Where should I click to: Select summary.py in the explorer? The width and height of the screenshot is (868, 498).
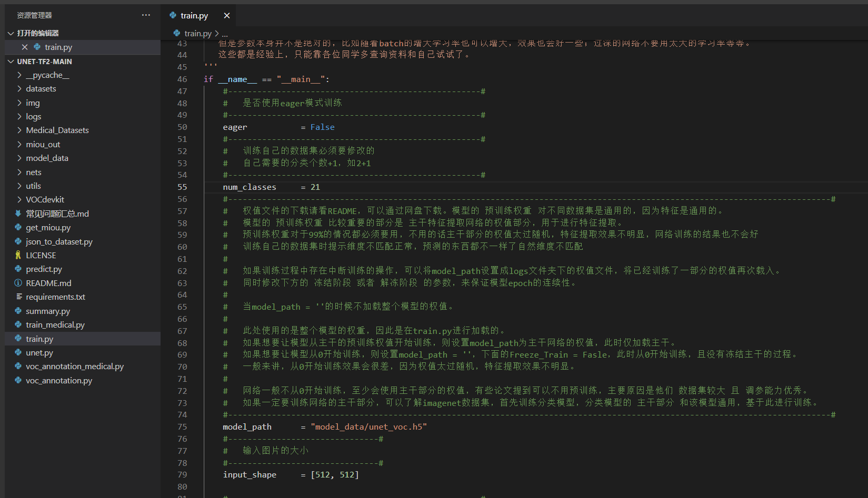click(x=48, y=311)
